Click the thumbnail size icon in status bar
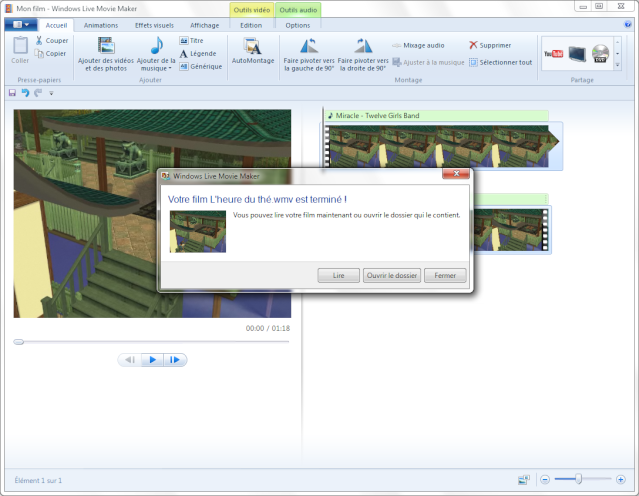 coord(524,480)
